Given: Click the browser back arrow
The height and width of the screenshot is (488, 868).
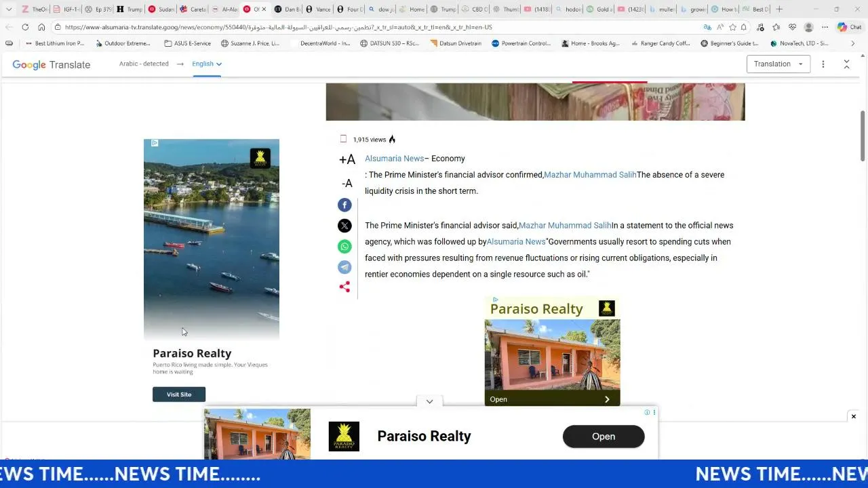Looking at the screenshot, I should point(9,27).
